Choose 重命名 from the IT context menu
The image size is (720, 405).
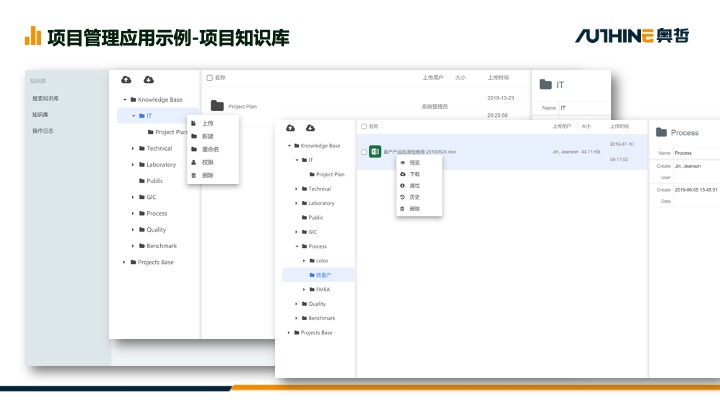(x=211, y=149)
